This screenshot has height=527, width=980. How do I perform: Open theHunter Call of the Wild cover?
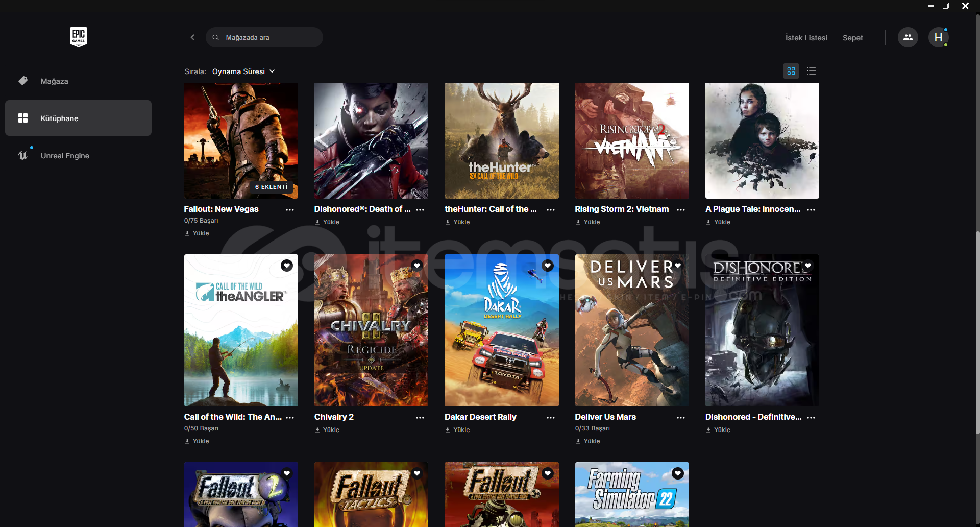coord(502,141)
